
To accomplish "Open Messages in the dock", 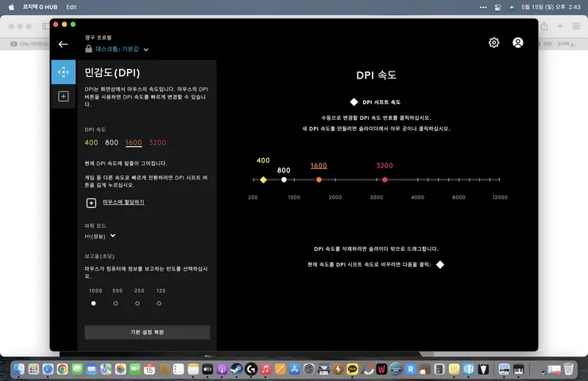I will pyautogui.click(x=77, y=369).
